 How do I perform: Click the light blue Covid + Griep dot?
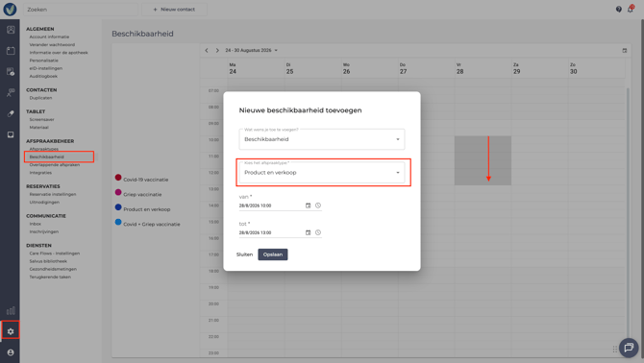[118, 222]
